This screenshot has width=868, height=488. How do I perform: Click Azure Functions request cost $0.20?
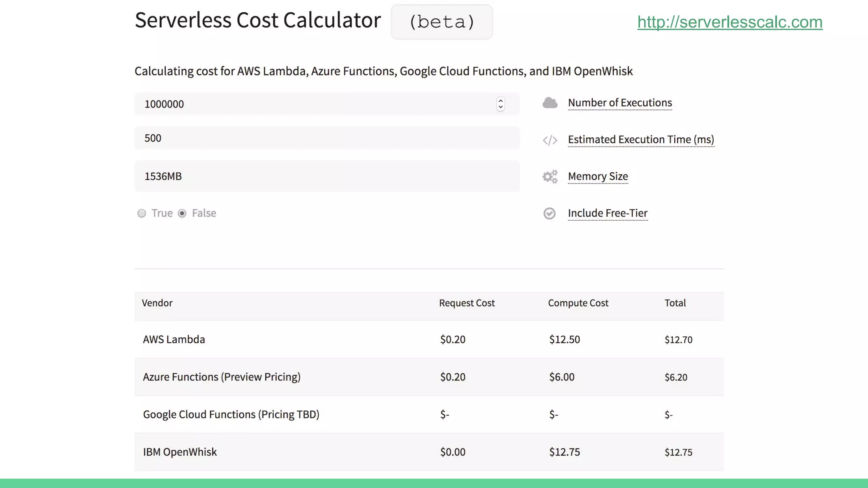(453, 377)
